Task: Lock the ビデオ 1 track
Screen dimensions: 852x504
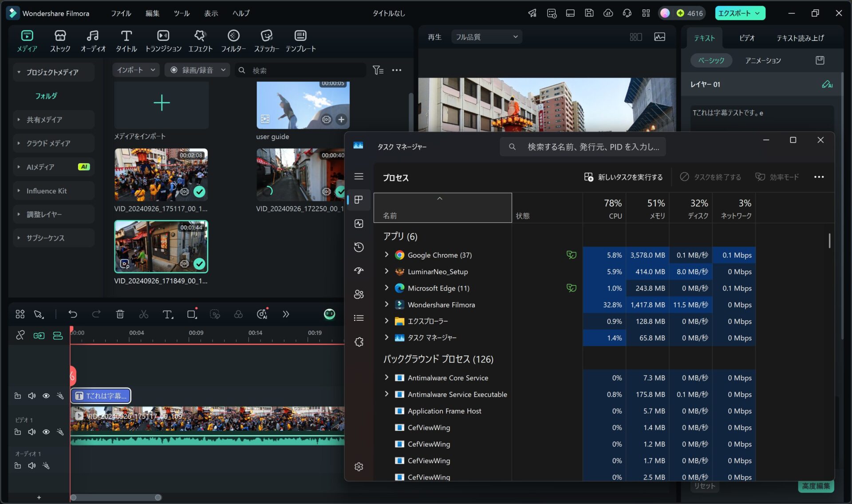Action: point(18,432)
